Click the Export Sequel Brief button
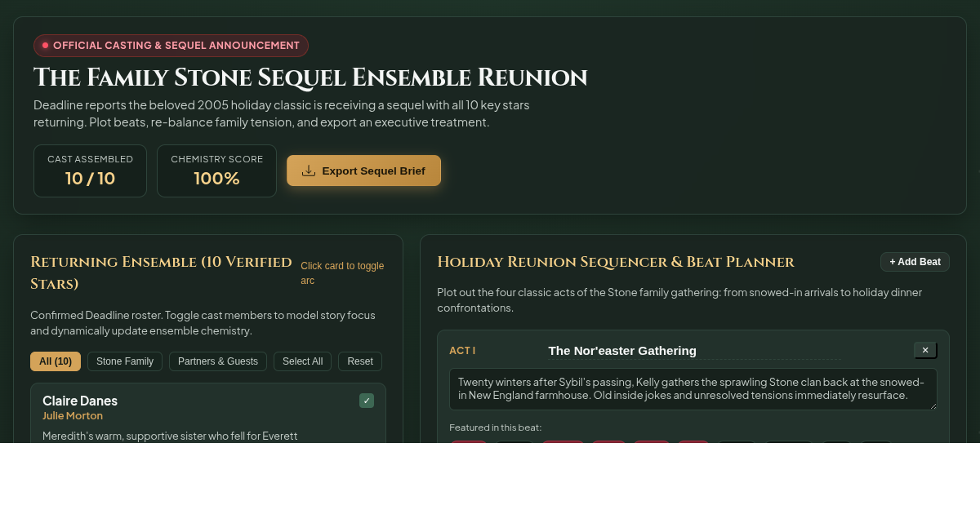This screenshot has height=514, width=980. (363, 171)
